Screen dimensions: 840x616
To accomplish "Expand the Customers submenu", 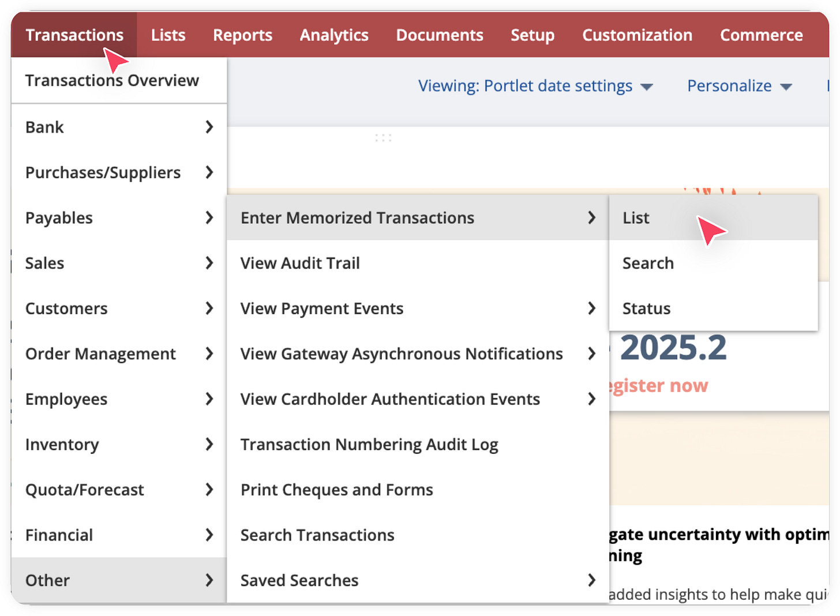I will (x=119, y=309).
